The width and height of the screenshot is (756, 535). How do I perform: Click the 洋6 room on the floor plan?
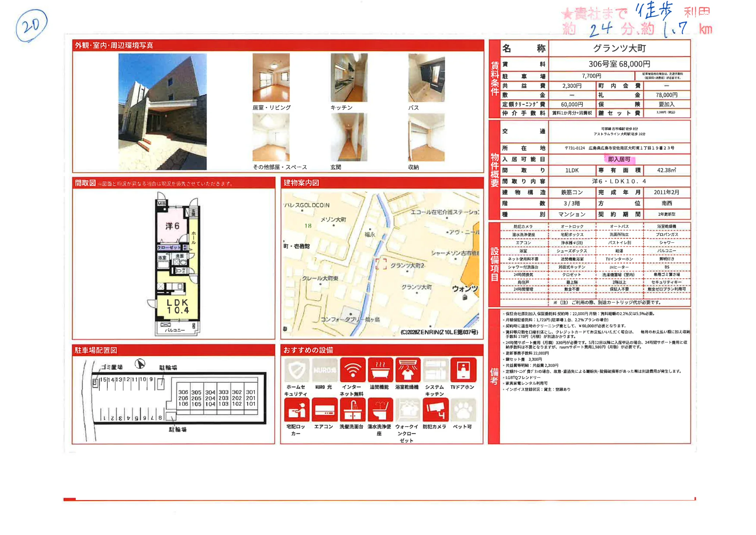coord(172,226)
